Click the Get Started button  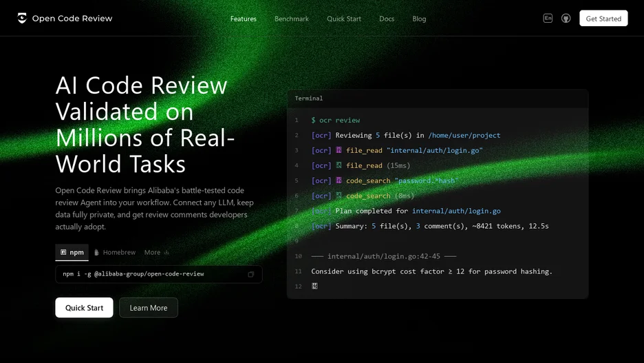[x=603, y=19]
